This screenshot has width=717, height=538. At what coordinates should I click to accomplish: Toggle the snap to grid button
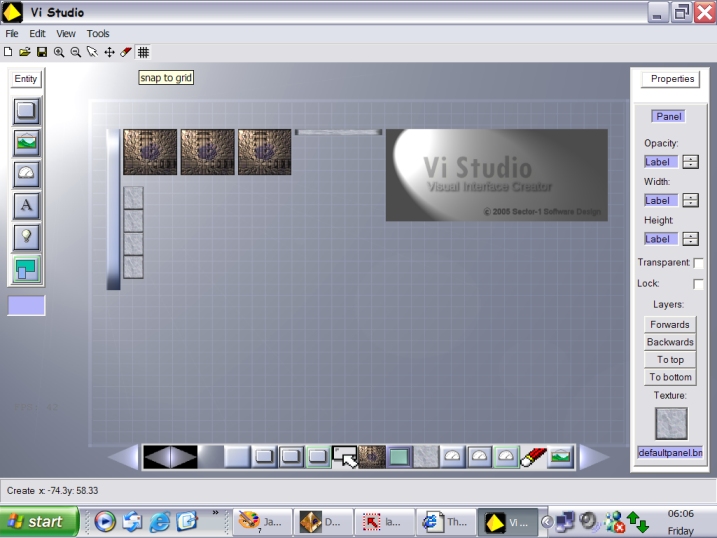[143, 52]
